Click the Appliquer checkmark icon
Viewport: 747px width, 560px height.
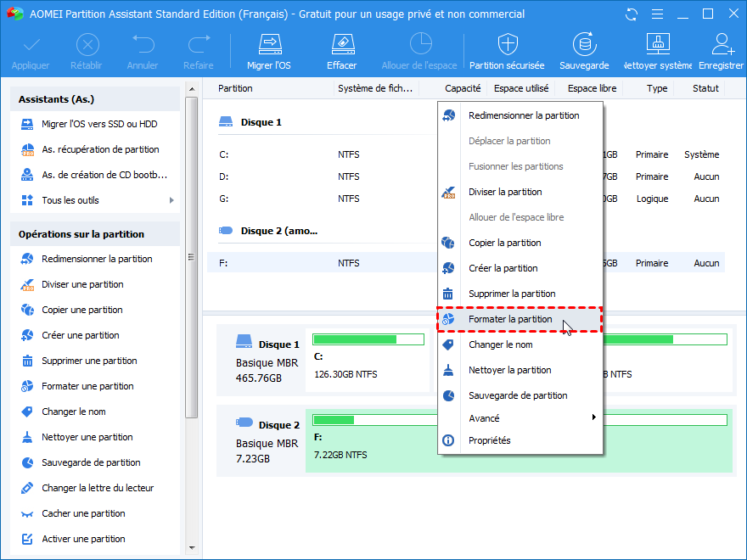(31, 45)
